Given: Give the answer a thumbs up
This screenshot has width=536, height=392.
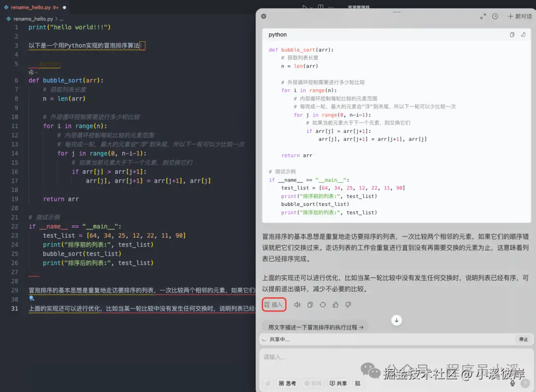Looking at the screenshot, I should pos(335,305).
